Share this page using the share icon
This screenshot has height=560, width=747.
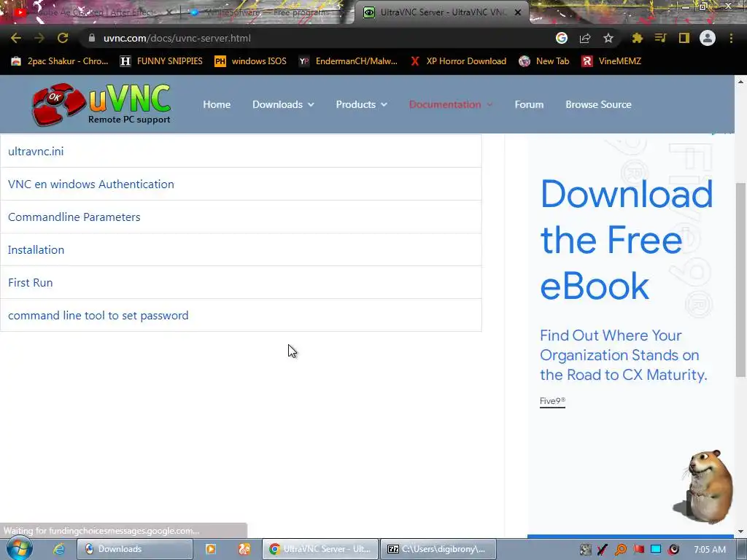pyautogui.click(x=585, y=38)
